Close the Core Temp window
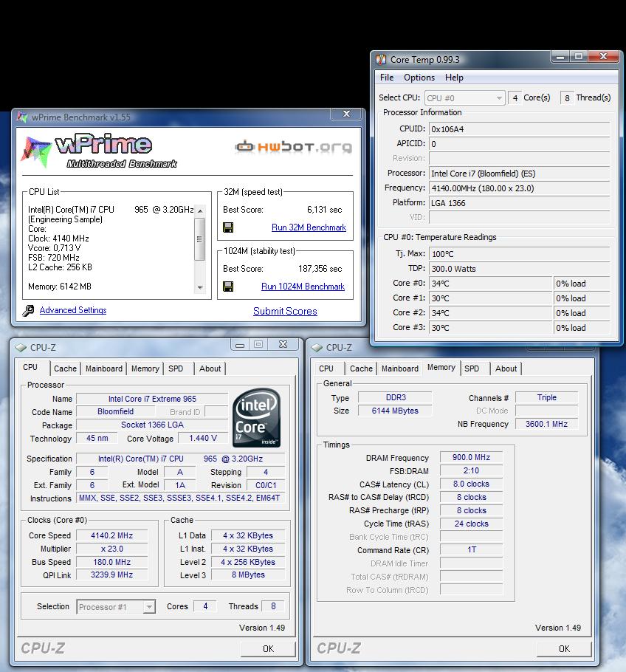 [x=603, y=56]
